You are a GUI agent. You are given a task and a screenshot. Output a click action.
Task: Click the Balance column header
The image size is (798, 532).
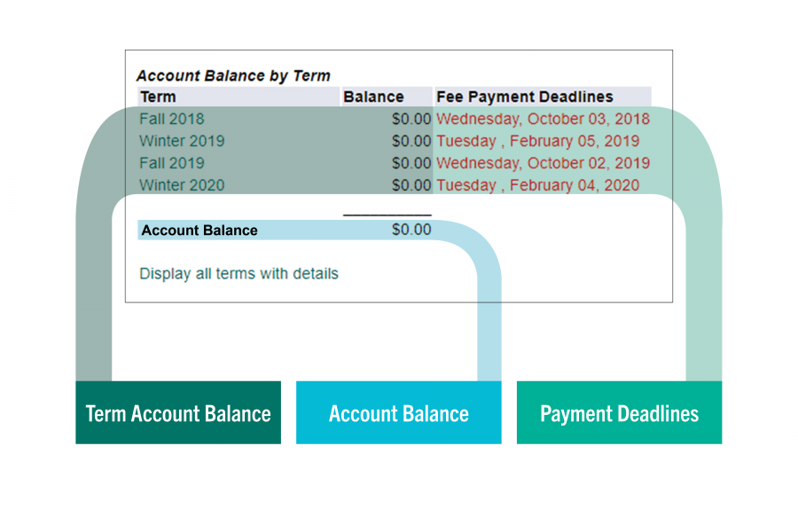(x=373, y=97)
